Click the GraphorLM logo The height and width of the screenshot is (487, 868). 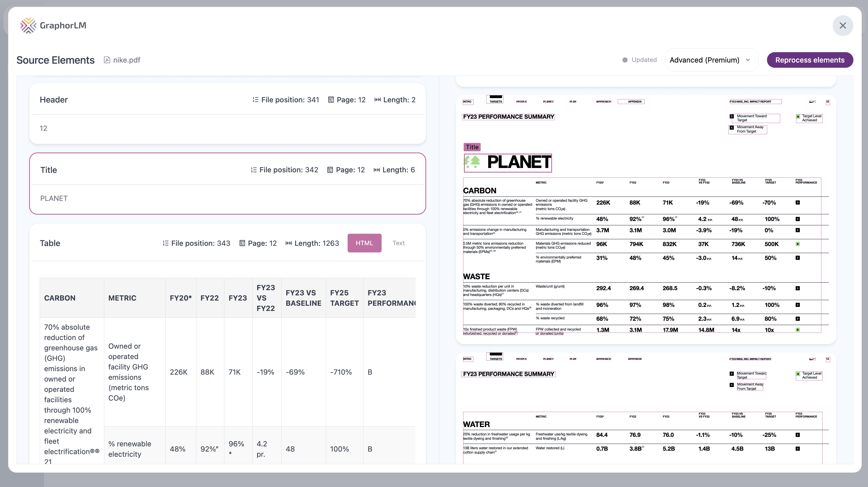point(53,26)
